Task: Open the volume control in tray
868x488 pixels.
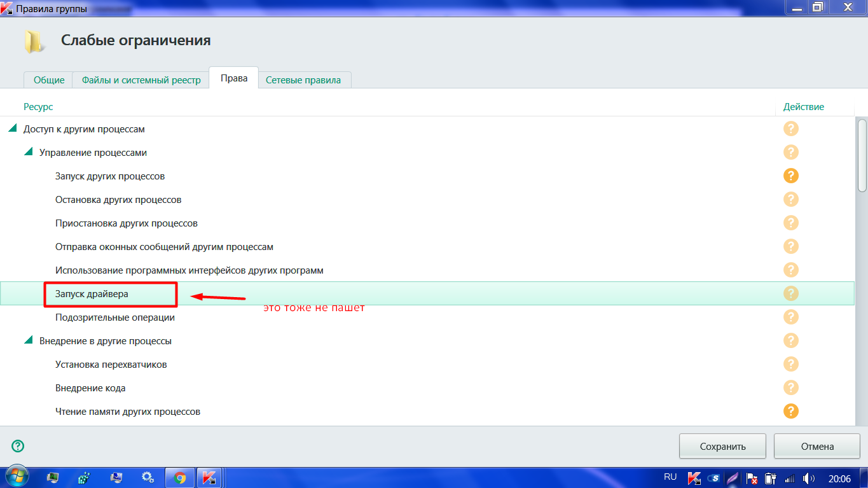Action: click(x=809, y=478)
